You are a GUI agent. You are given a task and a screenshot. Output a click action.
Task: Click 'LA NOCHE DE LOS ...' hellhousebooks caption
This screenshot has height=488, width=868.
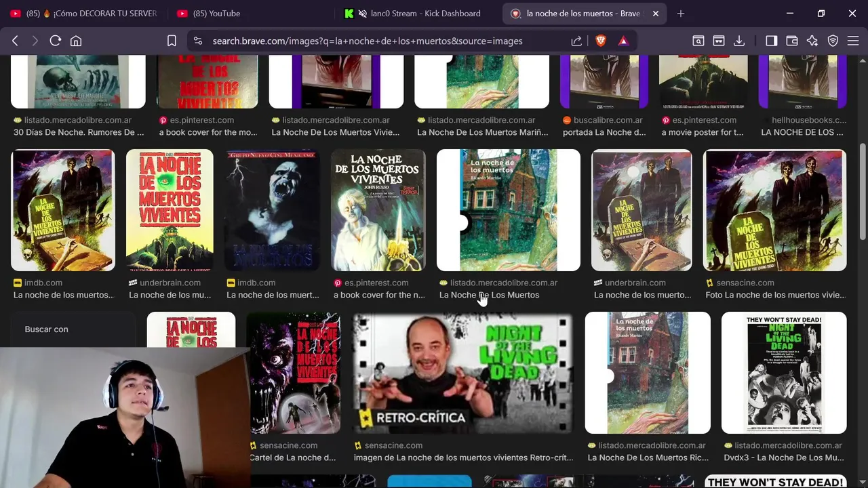click(802, 132)
